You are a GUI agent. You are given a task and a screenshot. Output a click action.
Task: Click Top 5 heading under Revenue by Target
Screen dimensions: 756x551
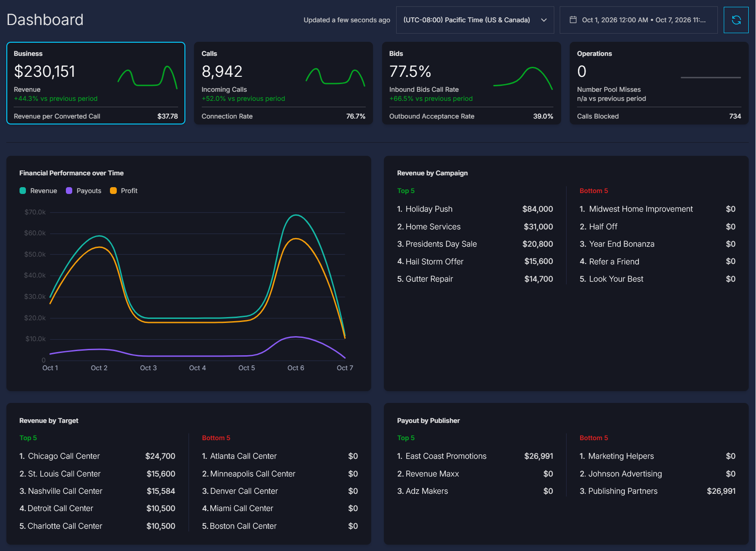28,438
